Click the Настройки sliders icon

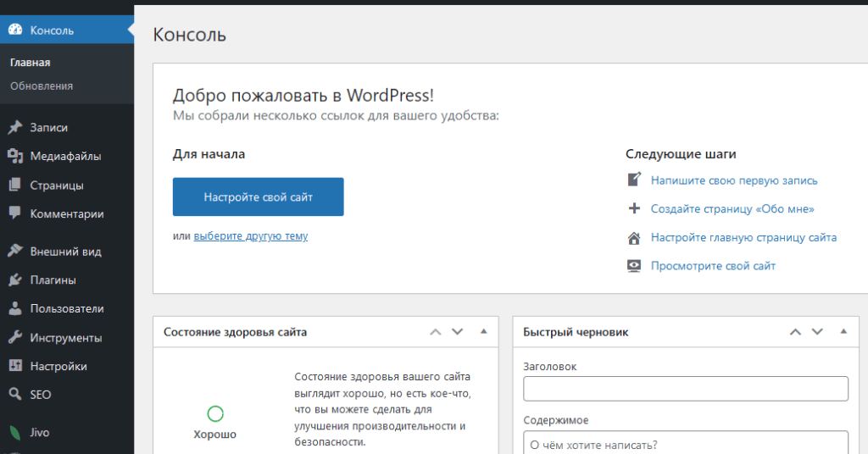point(15,366)
